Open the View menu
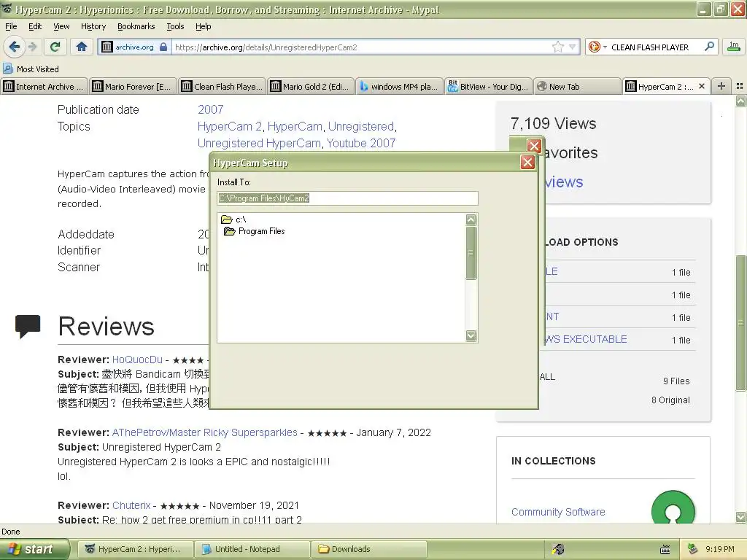 tap(61, 26)
